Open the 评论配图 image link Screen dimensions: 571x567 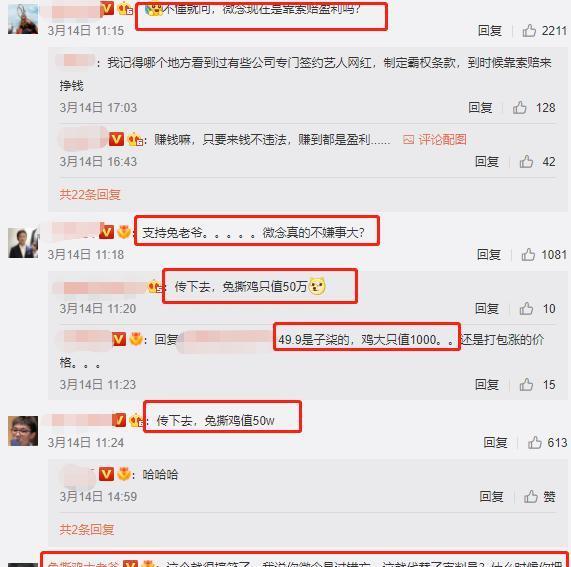click(x=435, y=139)
